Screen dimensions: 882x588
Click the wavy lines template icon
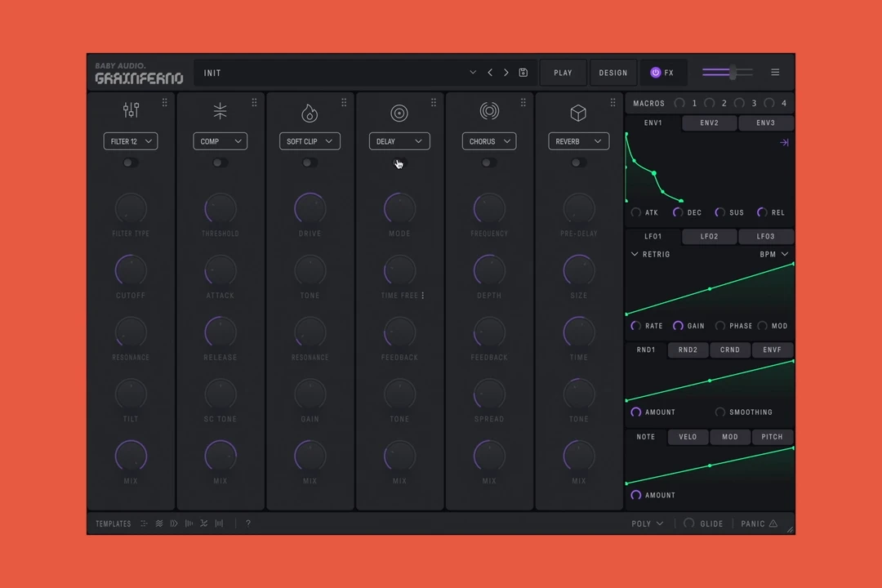(x=159, y=523)
